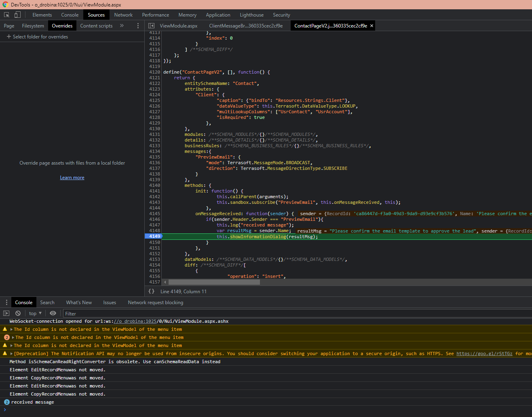Open the Filesystem navigator tab

pyautogui.click(x=33, y=26)
